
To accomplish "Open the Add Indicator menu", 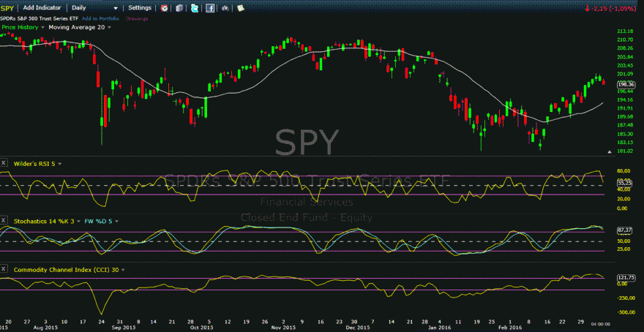I will [x=42, y=8].
